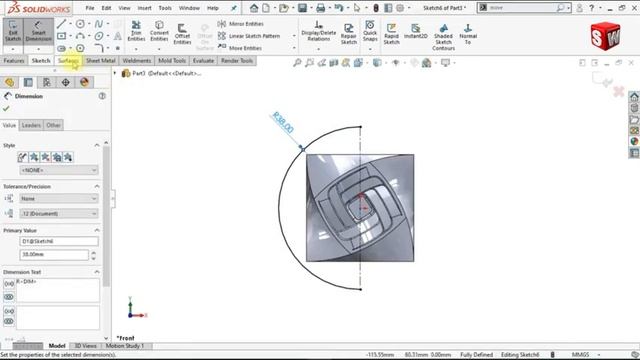The width and height of the screenshot is (640, 360).
Task: Toggle Shaded Sketch Contours
Action: [443, 37]
